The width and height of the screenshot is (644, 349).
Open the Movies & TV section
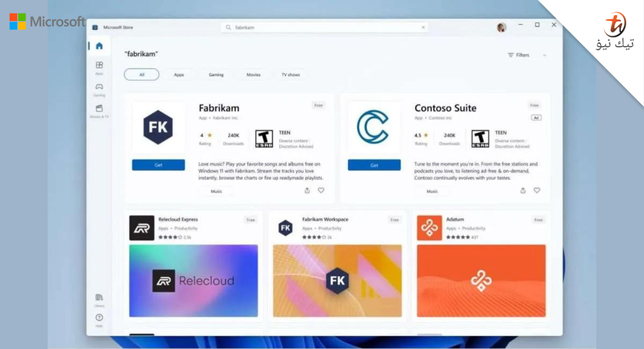click(99, 111)
